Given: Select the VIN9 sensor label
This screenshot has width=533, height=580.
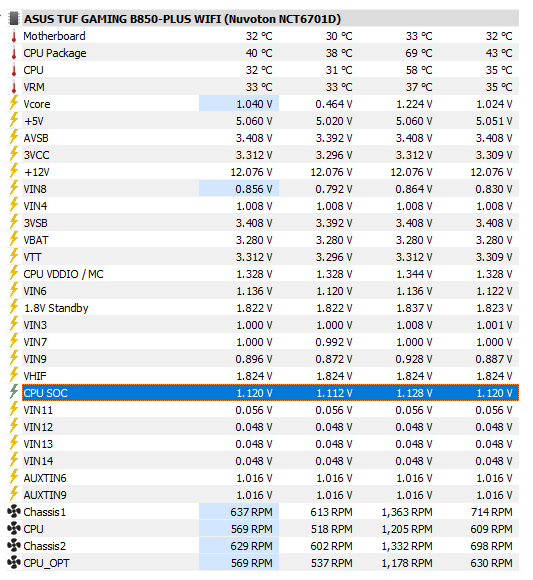Looking at the screenshot, I should 35,359.
